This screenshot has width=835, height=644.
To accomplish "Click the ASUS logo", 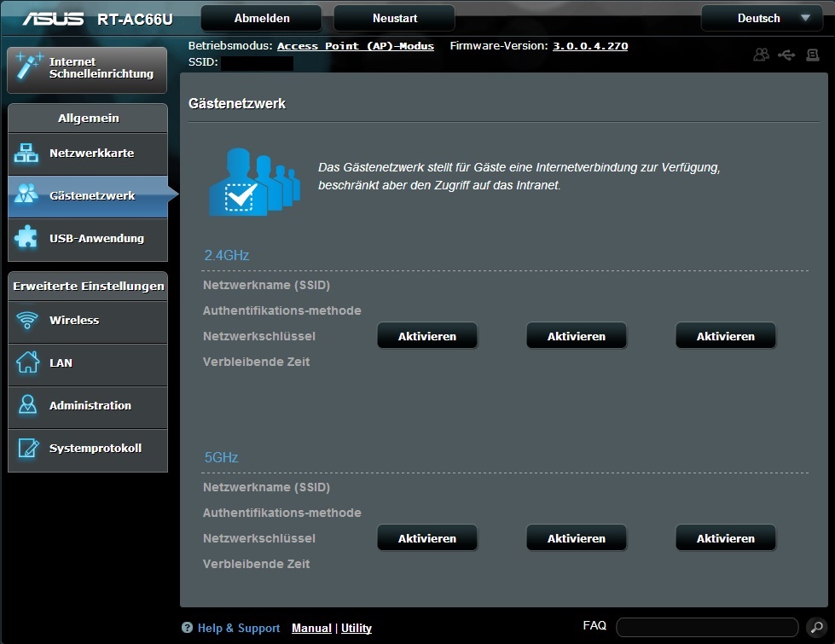I will (53, 19).
